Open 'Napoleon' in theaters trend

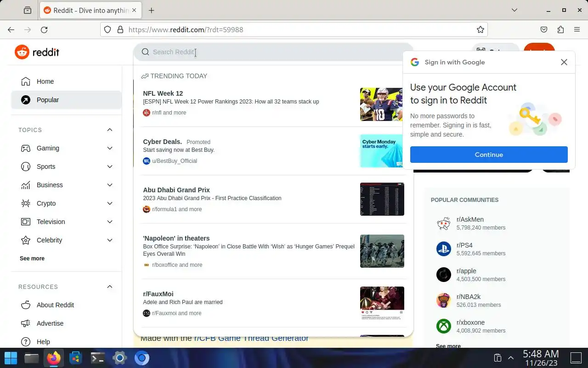pos(273,251)
